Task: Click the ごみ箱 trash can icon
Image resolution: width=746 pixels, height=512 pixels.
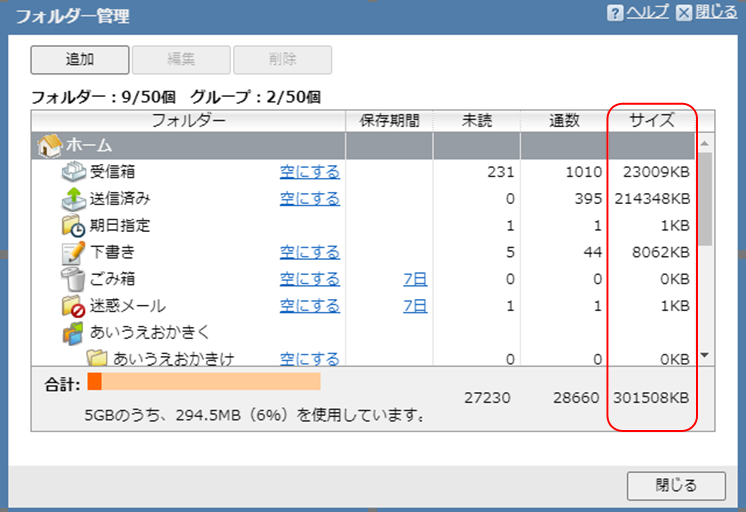Action: (74, 279)
